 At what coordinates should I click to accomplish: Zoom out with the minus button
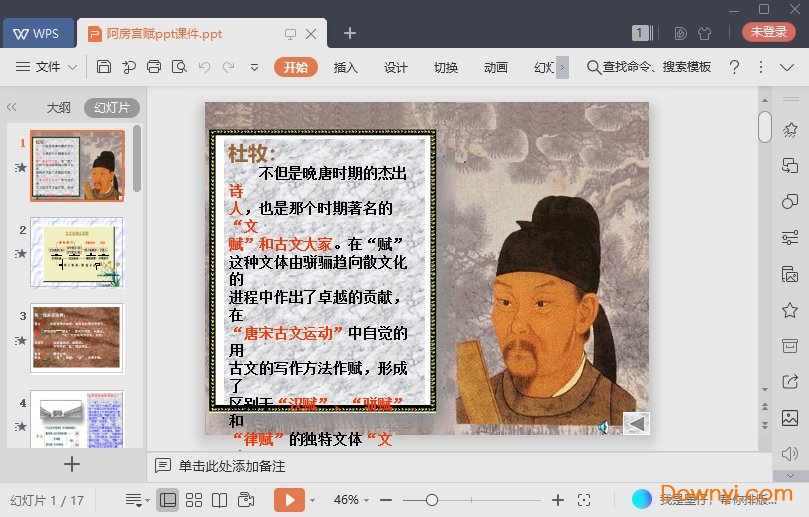point(386,499)
